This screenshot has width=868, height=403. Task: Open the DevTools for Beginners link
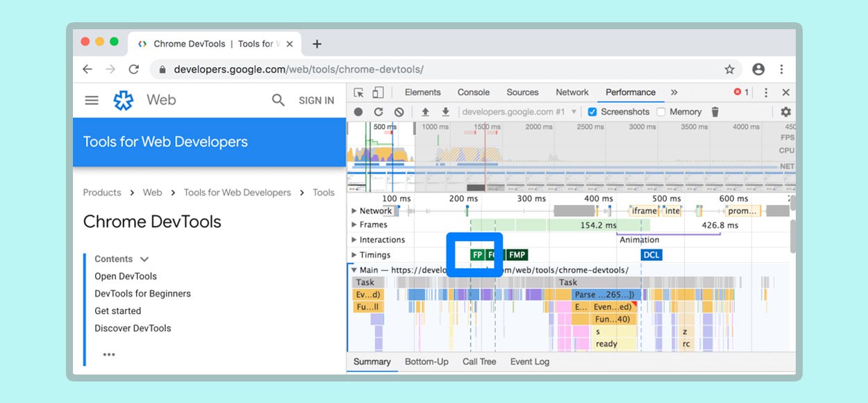(x=142, y=294)
